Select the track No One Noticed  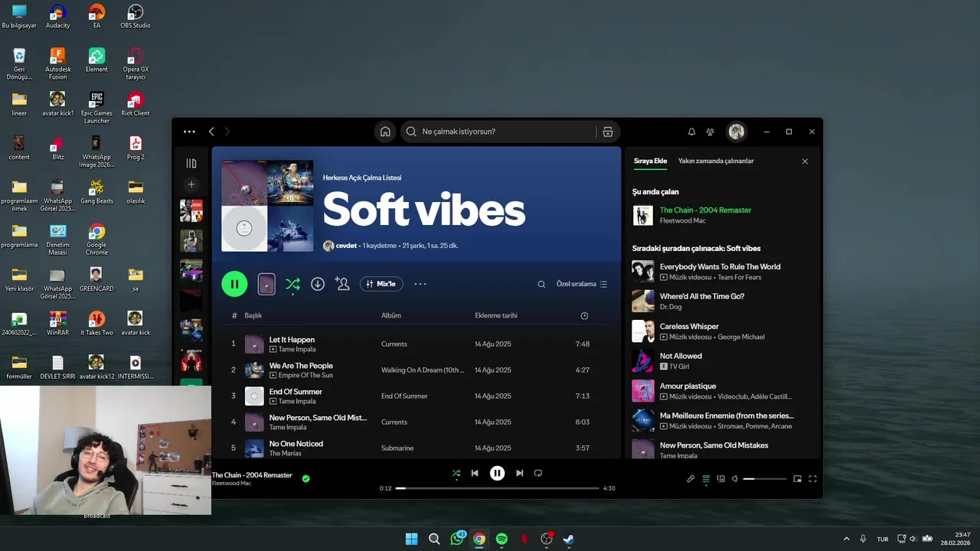(x=296, y=444)
